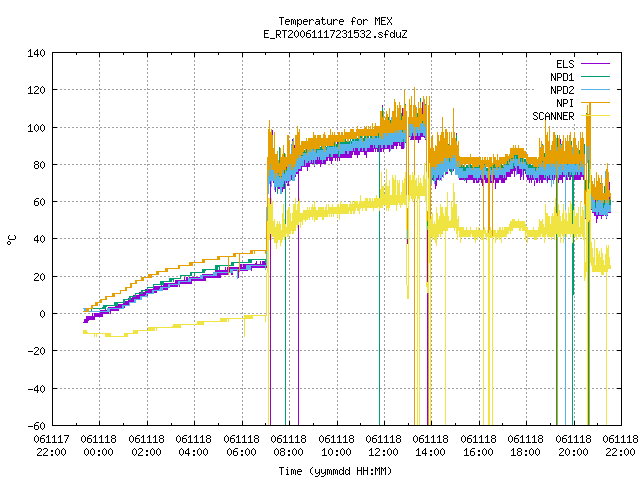Click the °C y-axis unit label
The image size is (640, 480).
pos(12,240)
